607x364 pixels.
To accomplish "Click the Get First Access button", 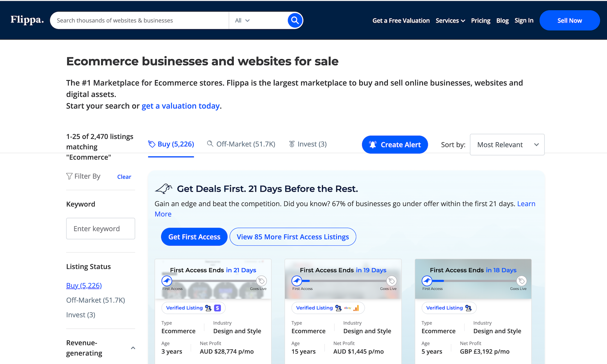I will (x=194, y=237).
